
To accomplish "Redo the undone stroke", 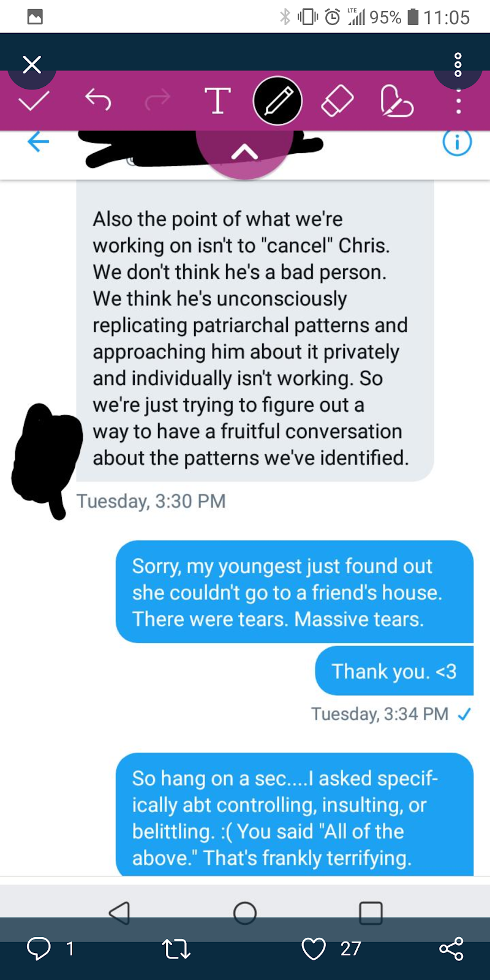I will tap(157, 100).
